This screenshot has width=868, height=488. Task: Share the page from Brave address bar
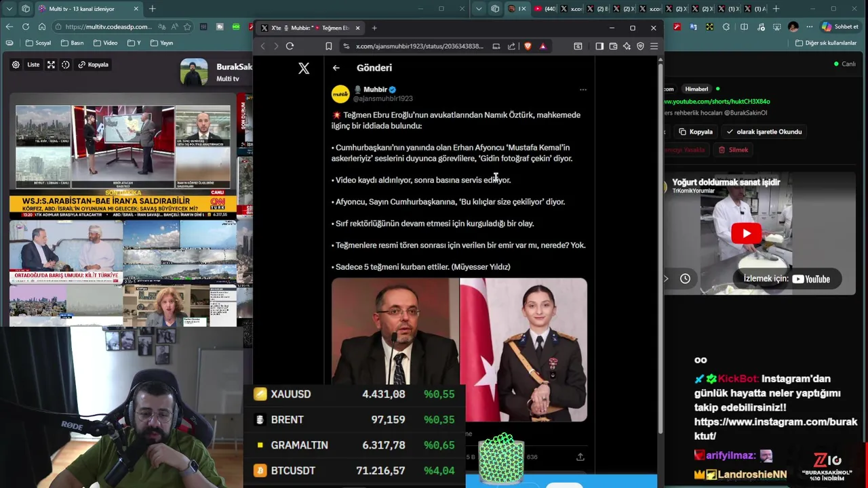pyautogui.click(x=511, y=46)
